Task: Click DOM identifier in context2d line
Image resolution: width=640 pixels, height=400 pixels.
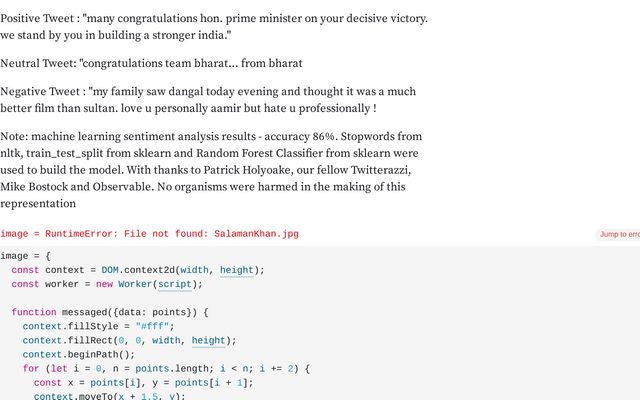Action: (x=110, y=270)
